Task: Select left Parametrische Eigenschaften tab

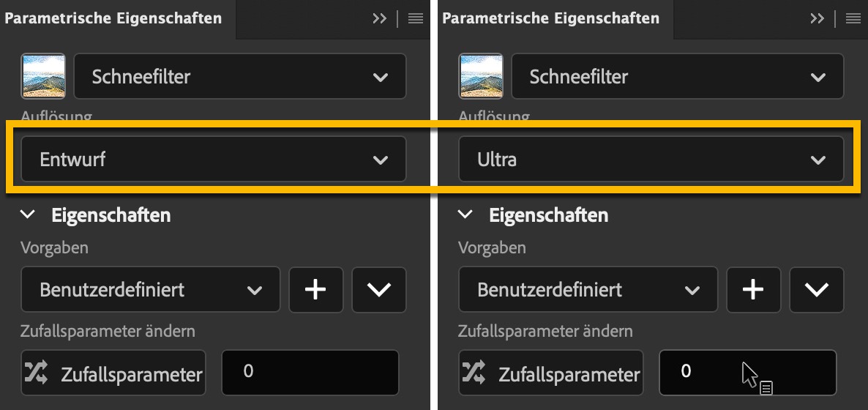Action: (x=113, y=19)
